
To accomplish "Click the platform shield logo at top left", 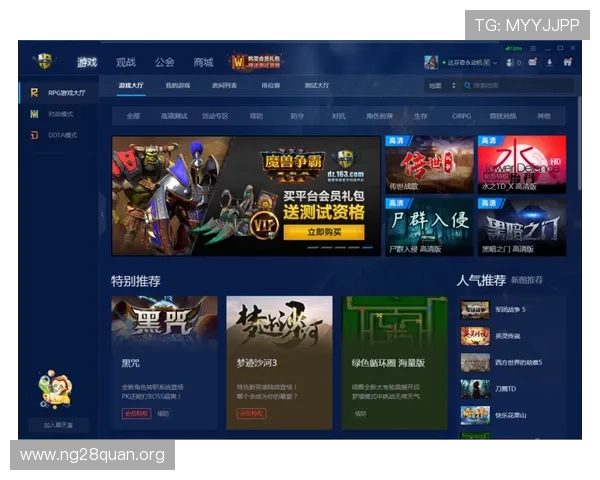I will click(x=43, y=62).
